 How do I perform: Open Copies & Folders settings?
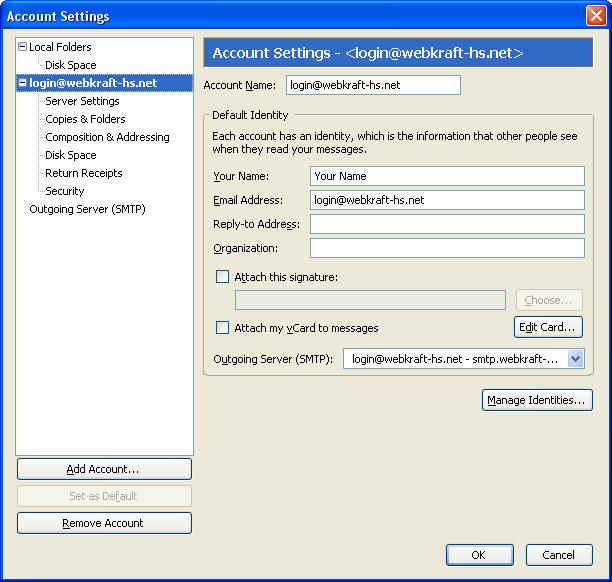[x=85, y=119]
